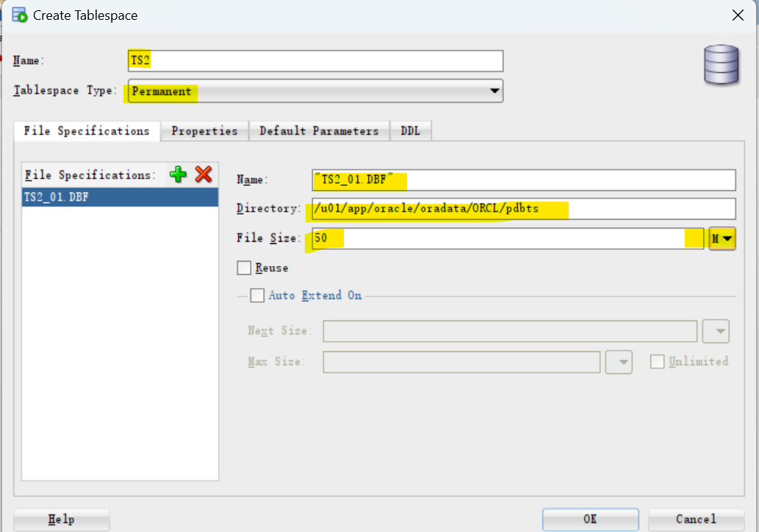Click the Max Size input field

461,362
